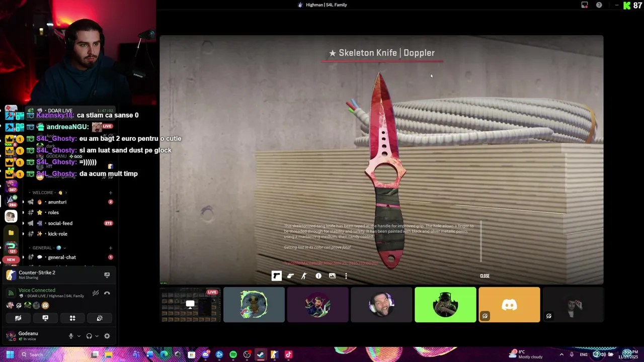
Task: Open the Counter-Strike 2 taskbar icon
Action: coord(274,354)
